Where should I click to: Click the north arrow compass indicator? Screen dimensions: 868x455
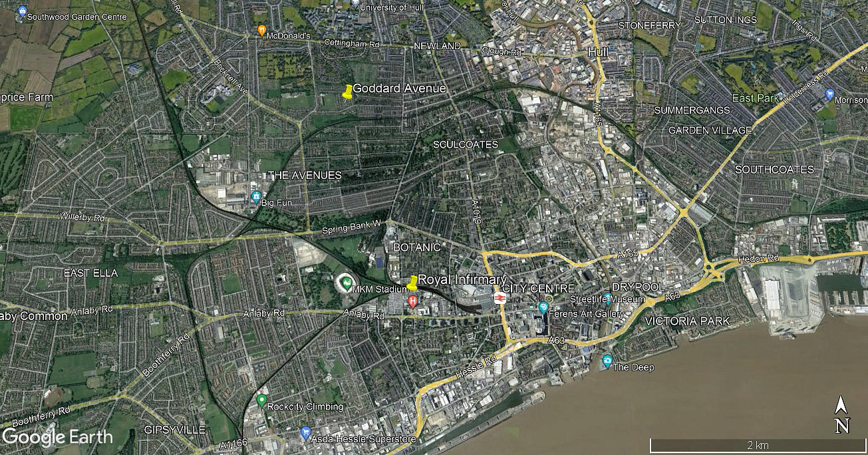pyautogui.click(x=841, y=414)
